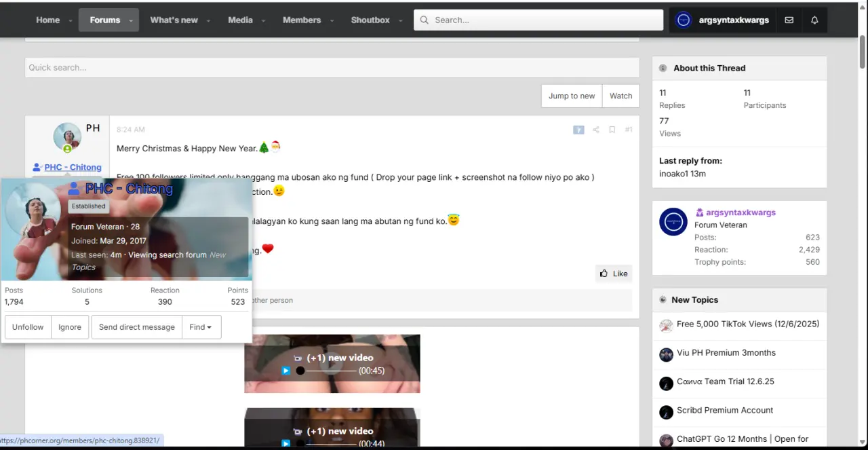Open Scribd Premium Account topic
868x450 pixels.
(725, 410)
